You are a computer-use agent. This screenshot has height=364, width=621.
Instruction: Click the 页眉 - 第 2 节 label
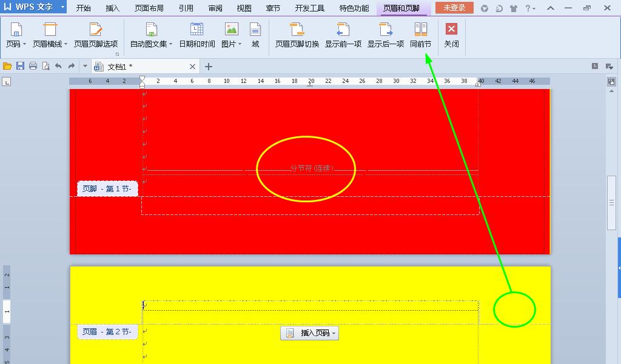pos(107,331)
